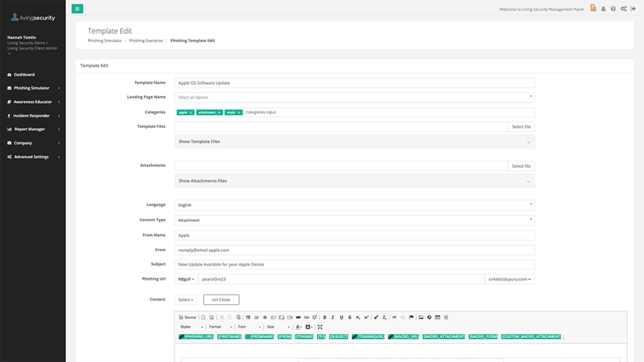
Task: Open the notifications bell
Action: 603,9
